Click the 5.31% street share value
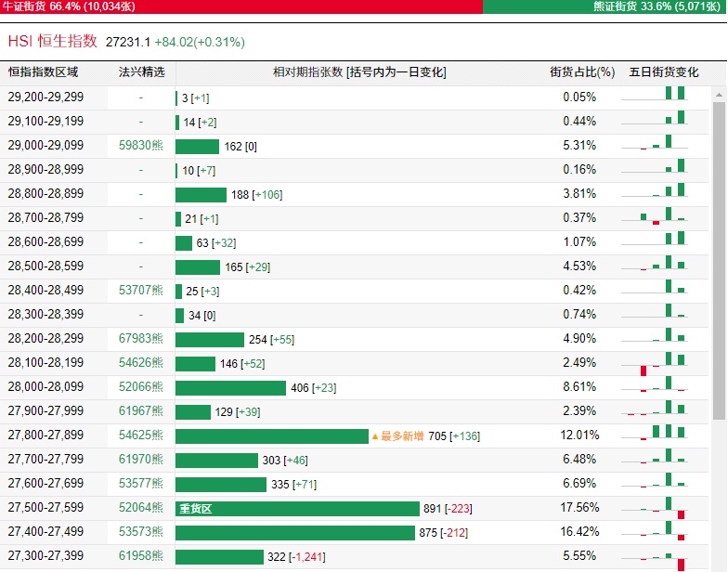 579,145
